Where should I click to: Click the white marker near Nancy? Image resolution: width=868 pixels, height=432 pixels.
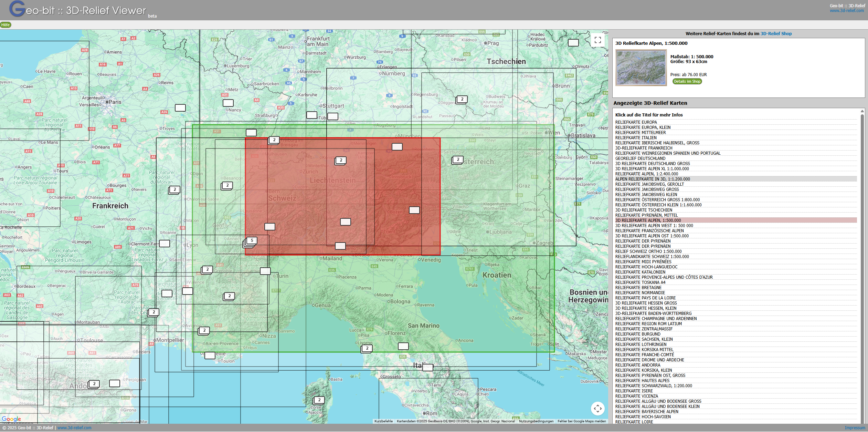(x=228, y=103)
